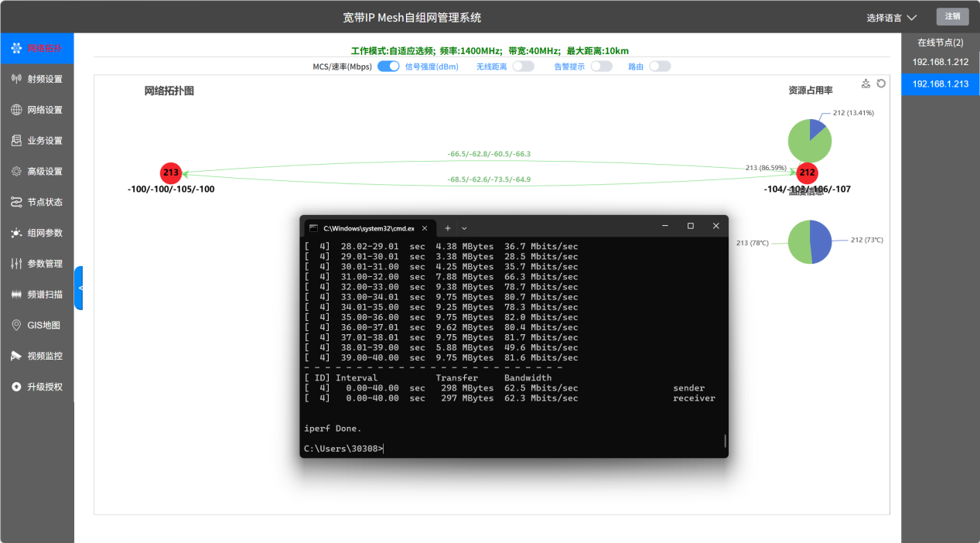Screen dimensions: 980x543
Task: Go to 节点状态 menu item
Action: click(x=37, y=202)
